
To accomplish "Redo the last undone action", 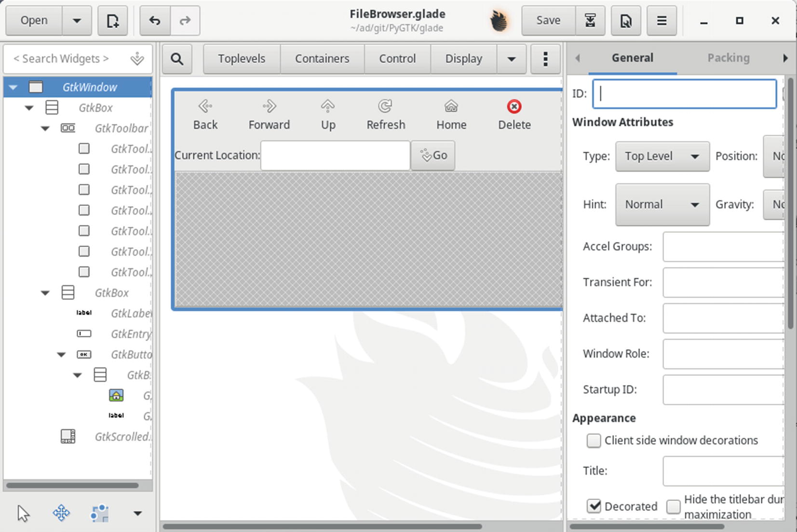I will (x=185, y=21).
